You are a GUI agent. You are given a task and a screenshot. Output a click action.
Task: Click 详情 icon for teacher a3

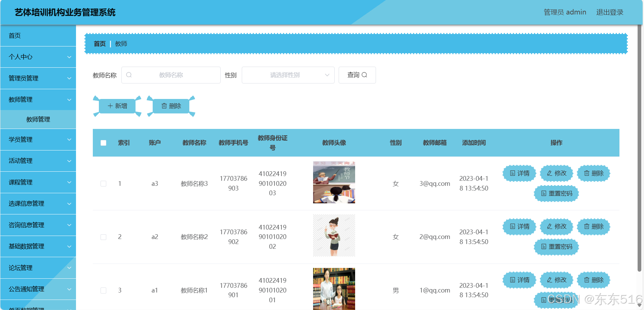pyautogui.click(x=513, y=173)
